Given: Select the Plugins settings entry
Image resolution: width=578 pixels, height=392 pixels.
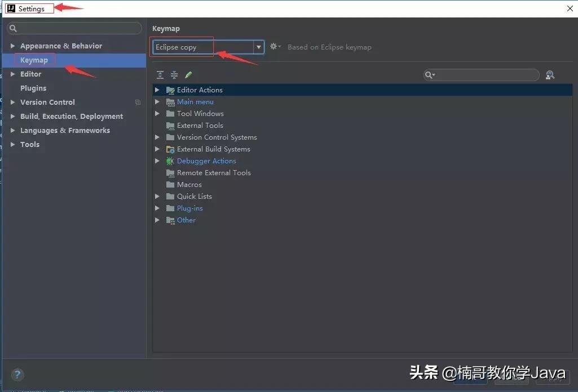Looking at the screenshot, I should (33, 88).
